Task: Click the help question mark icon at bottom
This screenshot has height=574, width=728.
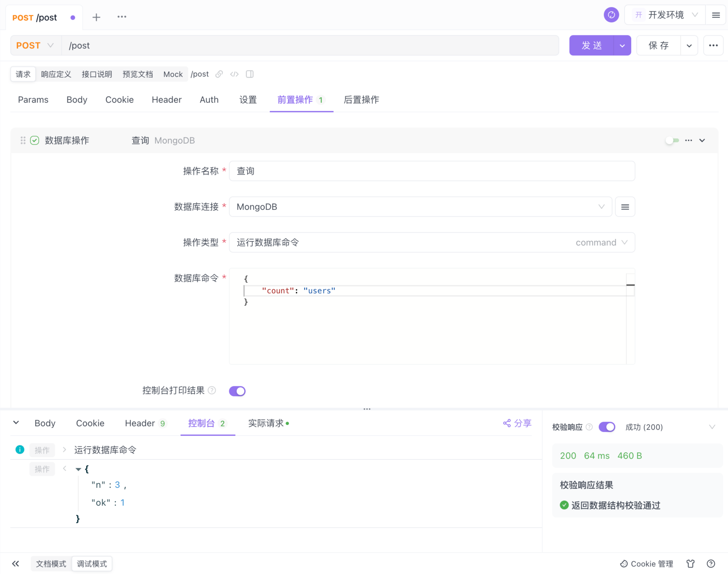Action: [x=711, y=564]
